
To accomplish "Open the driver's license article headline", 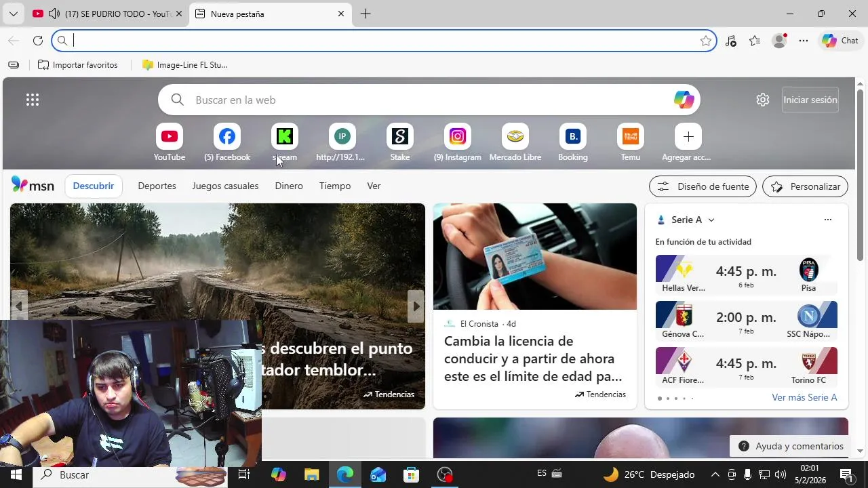I will 533,359.
